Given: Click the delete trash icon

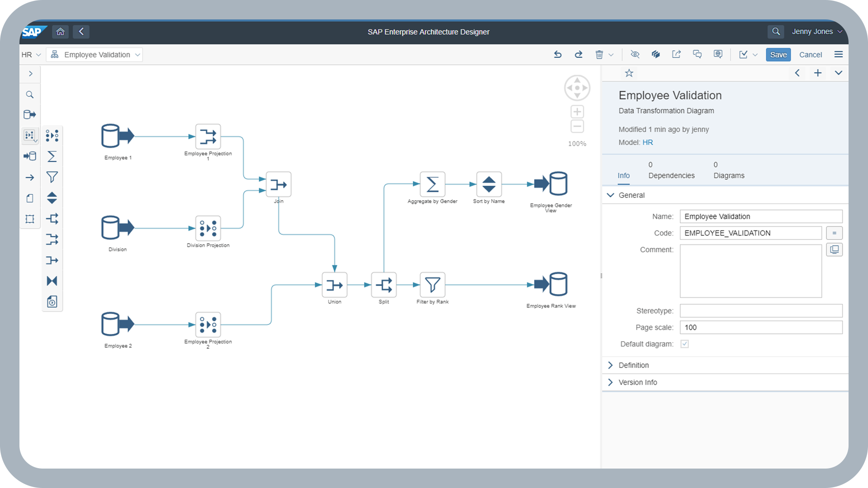Looking at the screenshot, I should pos(599,55).
